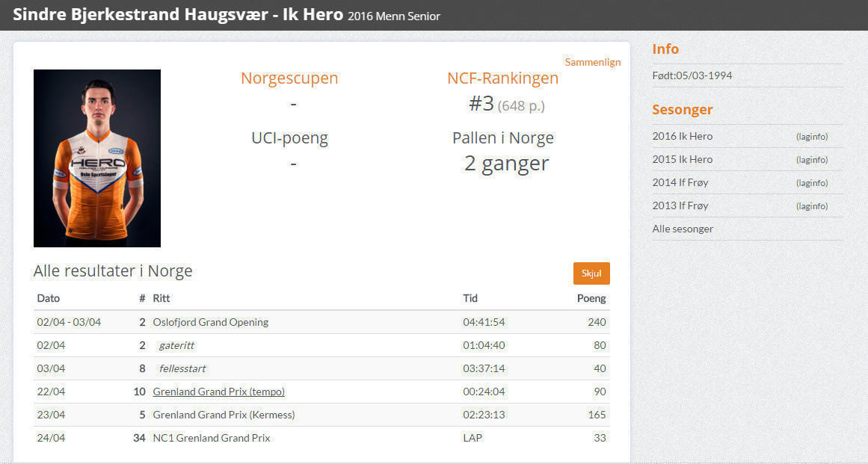Open Grenland Grand Prix (tempo) race
Screen dimensions: 868x464
(x=218, y=392)
